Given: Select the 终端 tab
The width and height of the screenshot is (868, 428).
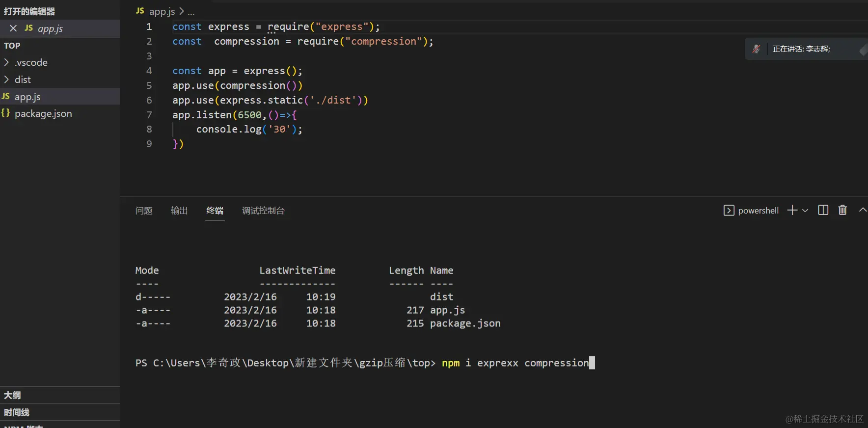Looking at the screenshot, I should tap(215, 211).
